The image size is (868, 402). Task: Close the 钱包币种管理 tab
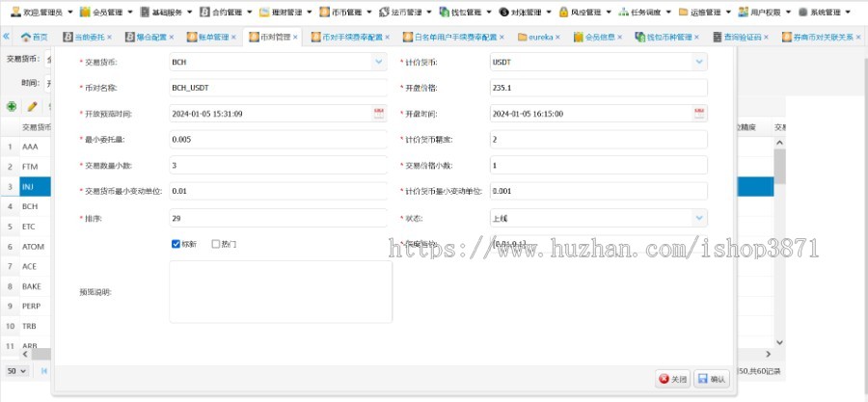[x=696, y=37]
